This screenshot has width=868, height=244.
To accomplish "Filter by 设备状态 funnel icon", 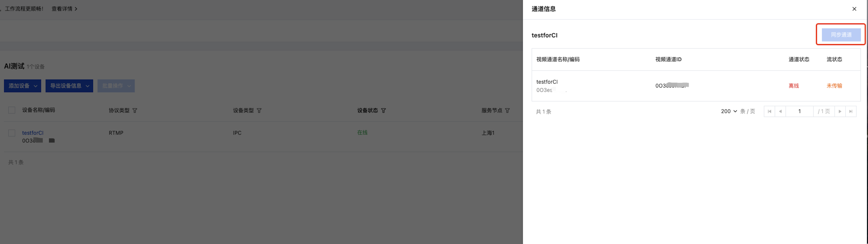I will (383, 110).
